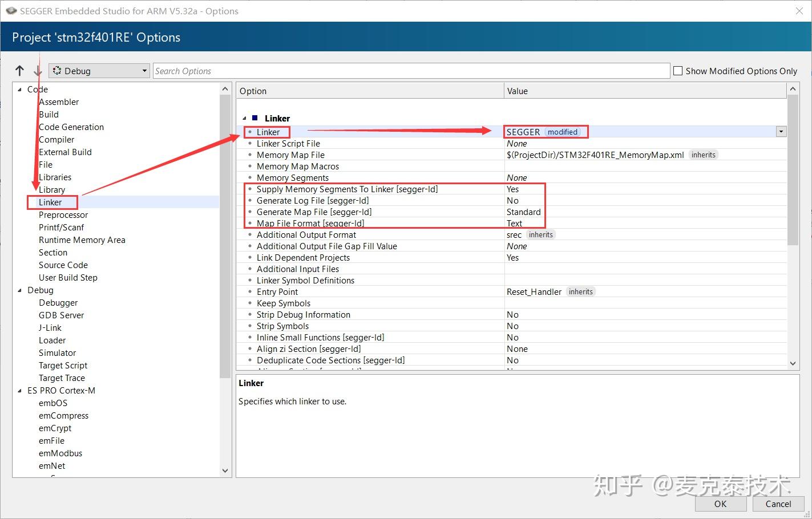Open the Debug configuration dropdown

[143, 70]
